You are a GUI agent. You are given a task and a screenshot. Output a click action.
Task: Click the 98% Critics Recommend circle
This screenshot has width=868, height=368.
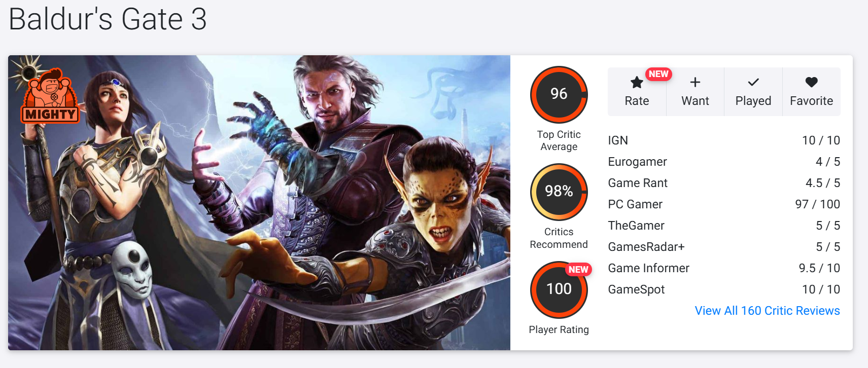pyautogui.click(x=559, y=192)
